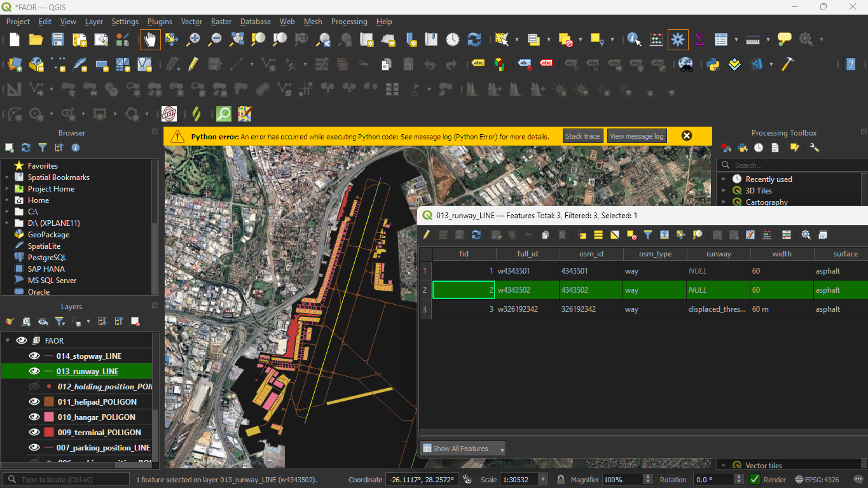Screen dimensions: 868x488
Task: Click the 010_hangar_POLIGON pink color swatch
Action: click(48, 417)
